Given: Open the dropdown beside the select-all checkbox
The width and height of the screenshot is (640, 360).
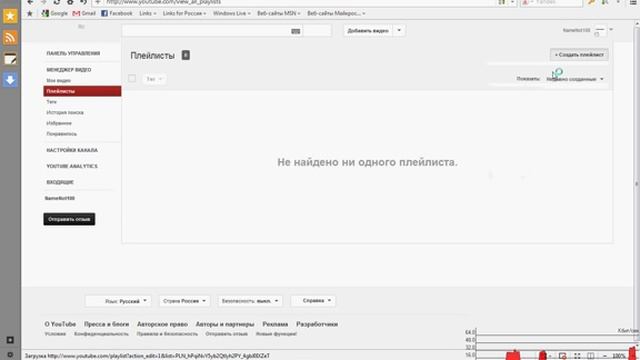Looking at the screenshot, I should click(x=154, y=79).
